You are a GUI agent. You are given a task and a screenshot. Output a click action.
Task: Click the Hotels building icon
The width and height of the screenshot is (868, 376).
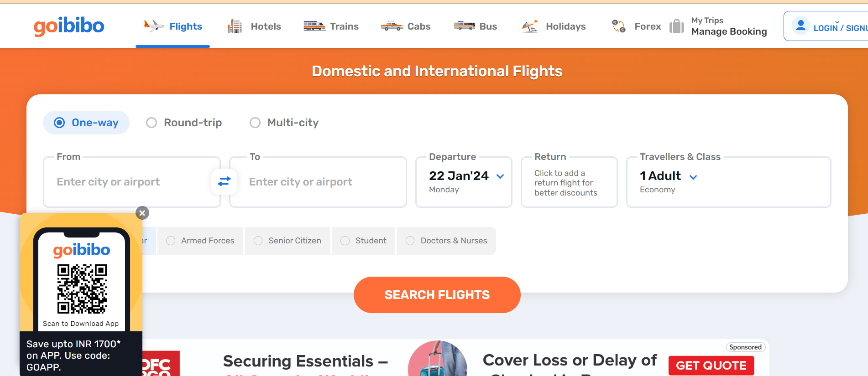pos(235,26)
